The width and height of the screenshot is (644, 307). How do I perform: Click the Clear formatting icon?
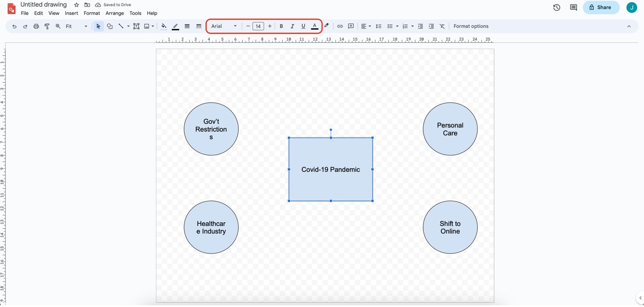tap(442, 27)
